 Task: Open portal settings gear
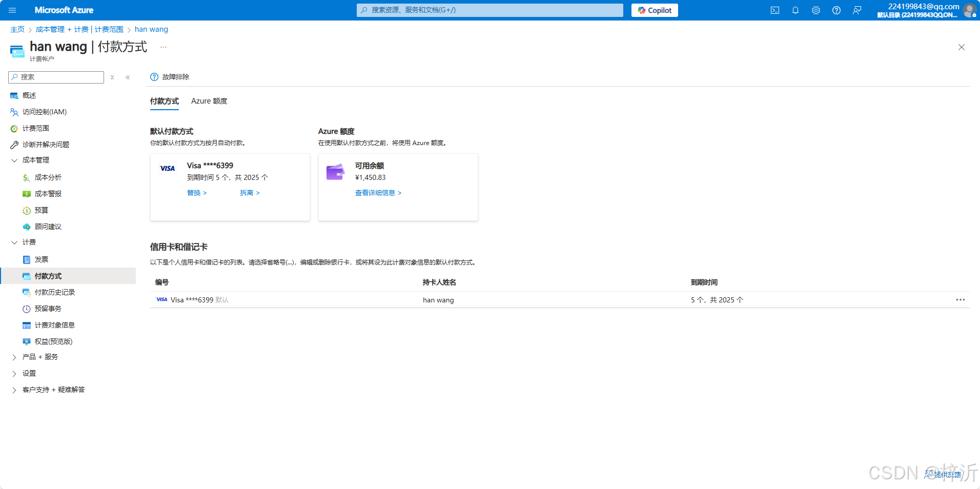(816, 10)
